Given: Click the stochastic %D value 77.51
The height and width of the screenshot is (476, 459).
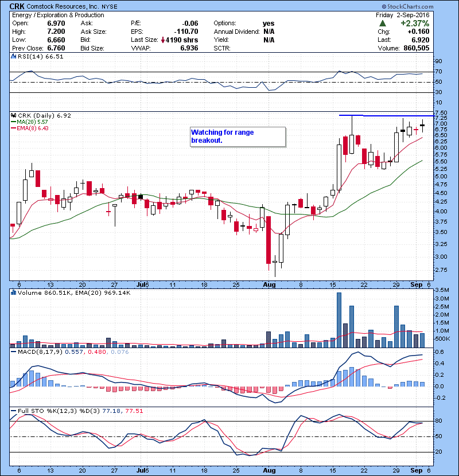Looking at the screenshot, I should 134,411.
